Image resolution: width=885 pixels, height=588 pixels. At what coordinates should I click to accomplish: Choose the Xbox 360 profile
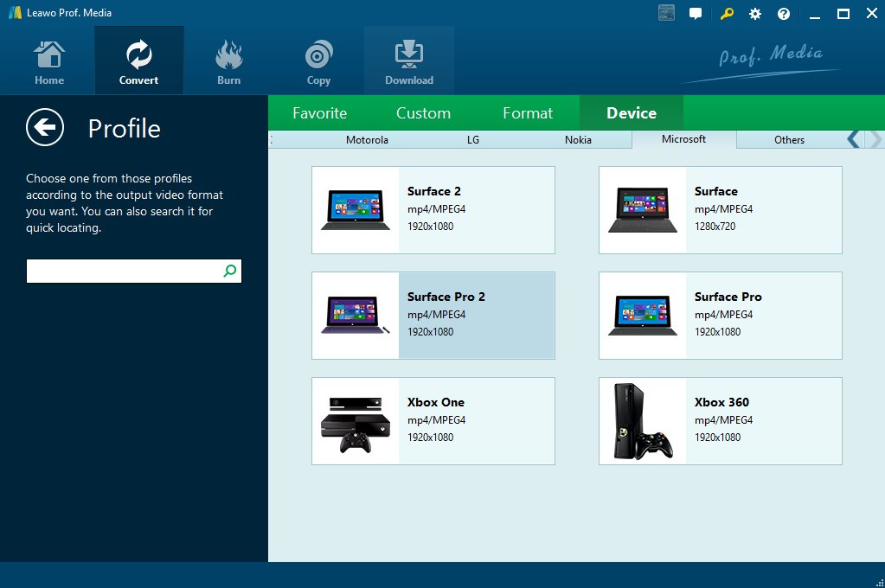click(x=720, y=421)
